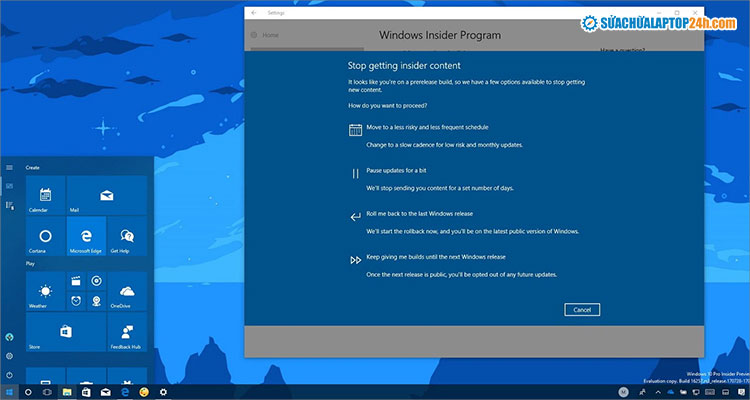Open the emoji face app on taskbar
The image size is (750, 400).
tap(144, 392)
